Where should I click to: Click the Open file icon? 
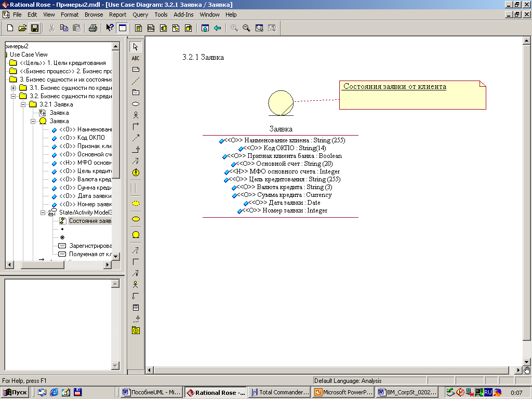22,28
